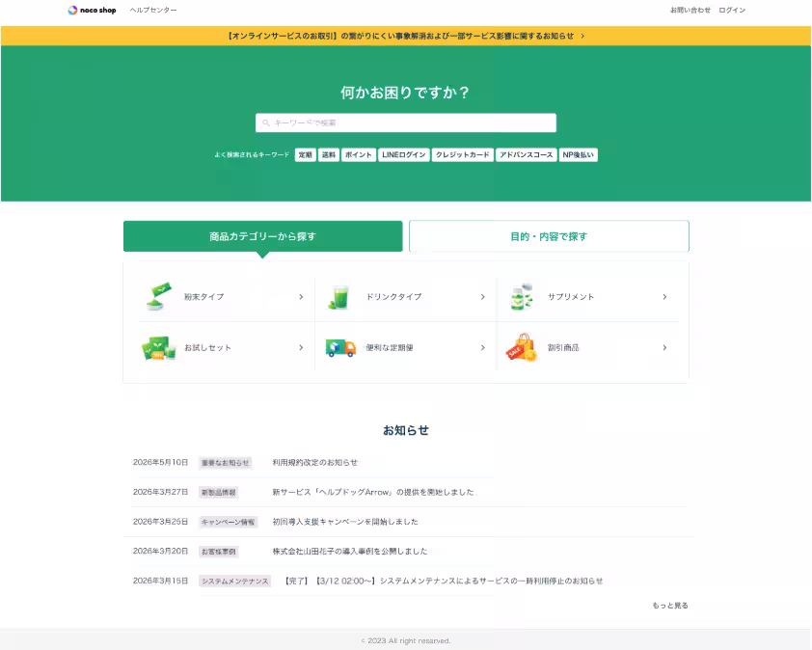Click もっと見る under news list
The image size is (812, 650).
[x=670, y=605]
